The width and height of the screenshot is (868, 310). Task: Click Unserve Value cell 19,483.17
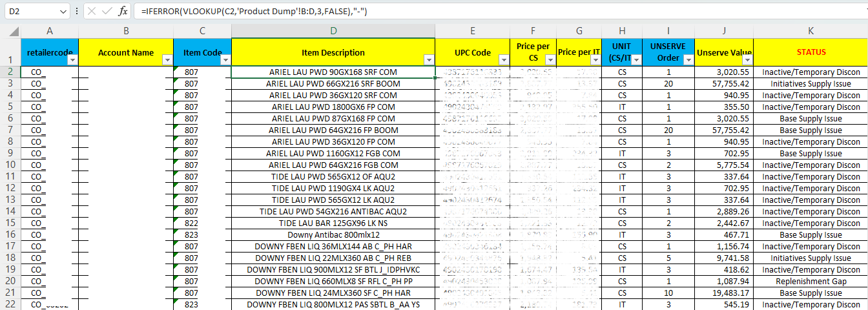[x=724, y=293]
